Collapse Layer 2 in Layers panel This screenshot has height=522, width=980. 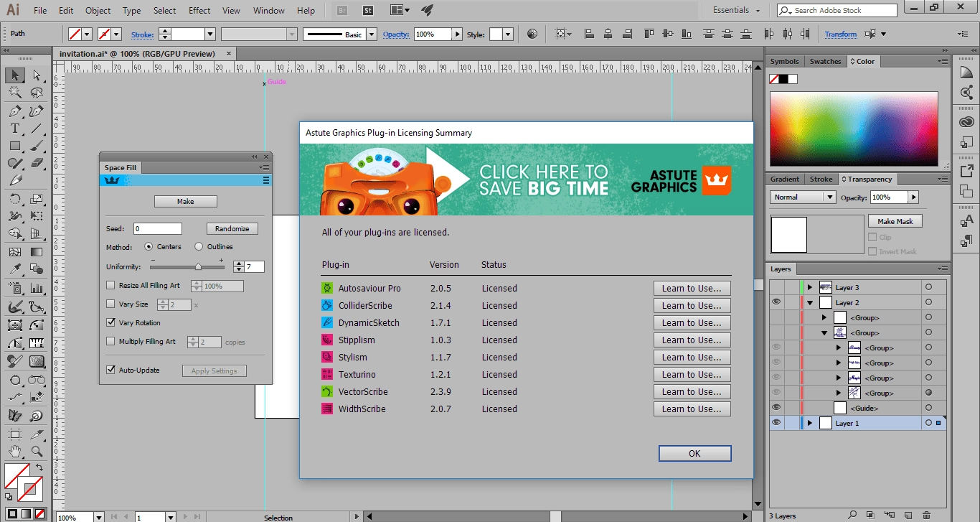[x=810, y=302]
